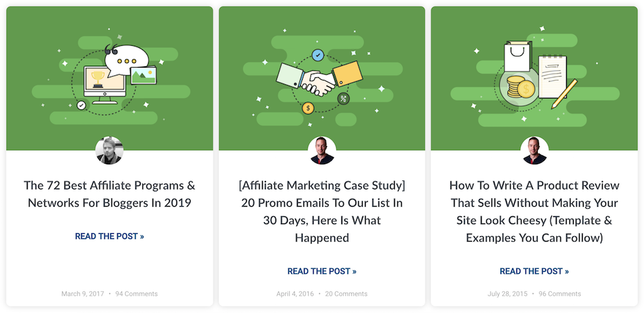Click the dollar coin icon under the handshake
The height and width of the screenshot is (313, 644).
308,108
